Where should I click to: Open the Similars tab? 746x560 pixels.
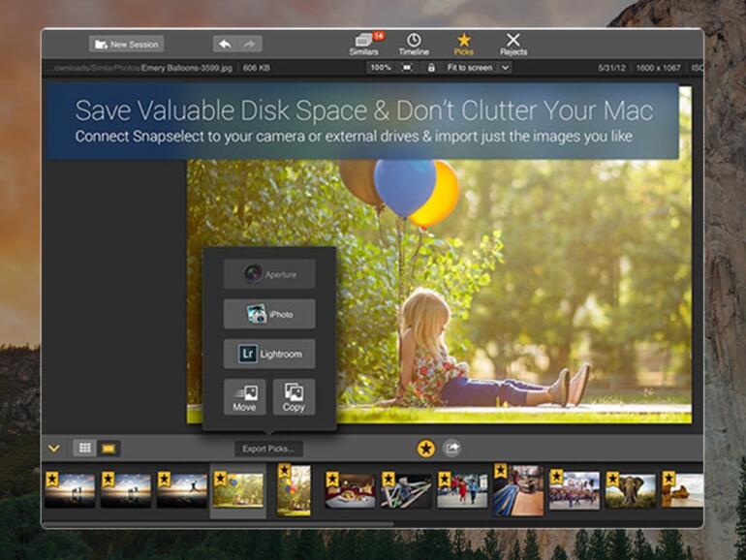364,45
